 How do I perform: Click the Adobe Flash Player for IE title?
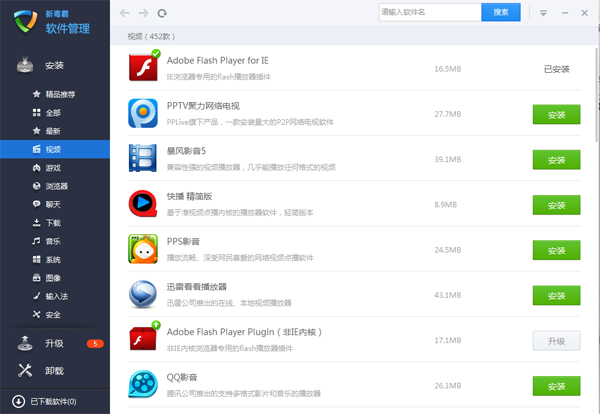(x=218, y=60)
